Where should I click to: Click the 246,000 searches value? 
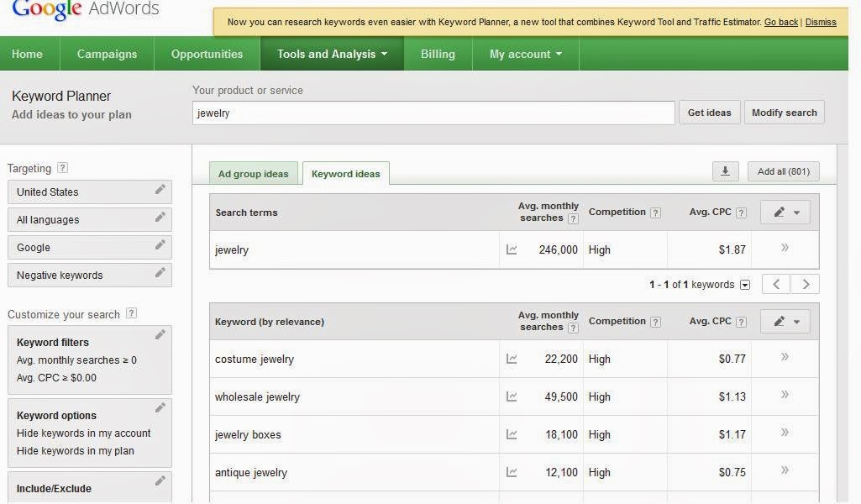coord(558,249)
